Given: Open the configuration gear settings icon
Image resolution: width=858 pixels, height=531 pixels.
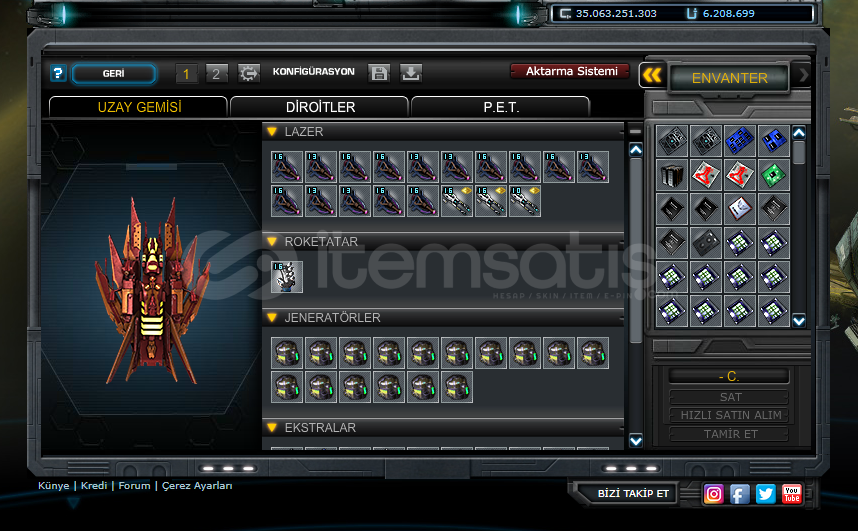Looking at the screenshot, I should pos(248,73).
